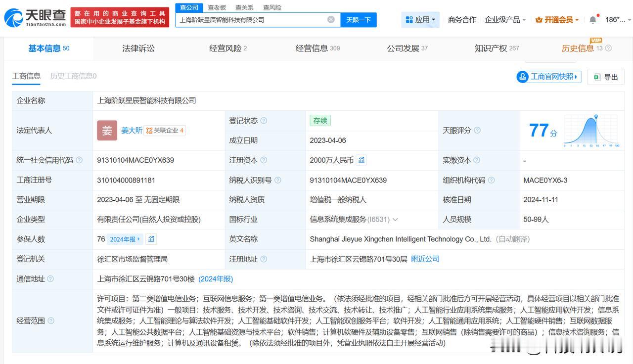Open the 基本信息 tab
This screenshot has height=364, width=633.
[48, 48]
